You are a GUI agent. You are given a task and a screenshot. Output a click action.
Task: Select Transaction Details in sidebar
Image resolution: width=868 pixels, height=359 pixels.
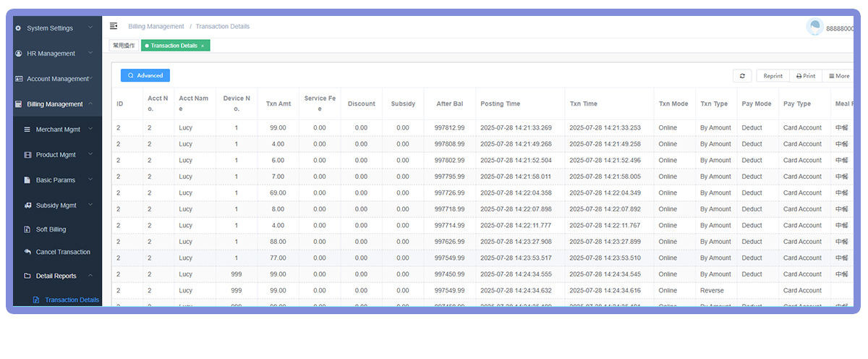(72, 300)
